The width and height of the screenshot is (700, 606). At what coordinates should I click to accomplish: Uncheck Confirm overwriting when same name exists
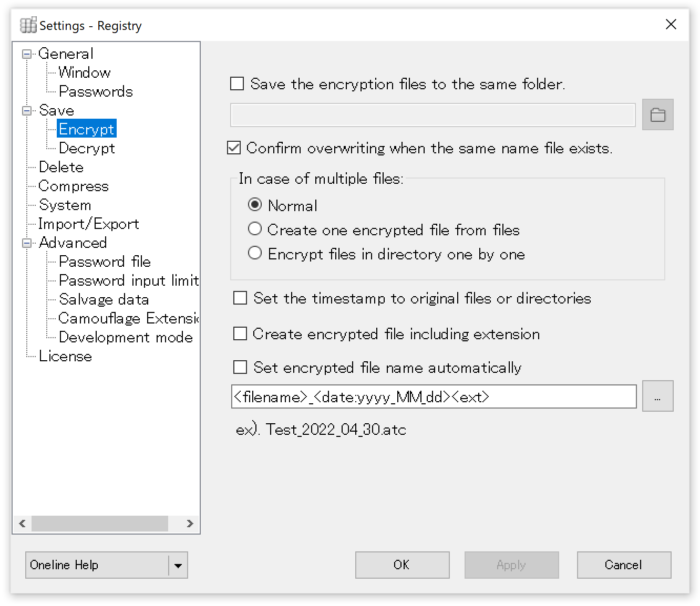[x=234, y=148]
